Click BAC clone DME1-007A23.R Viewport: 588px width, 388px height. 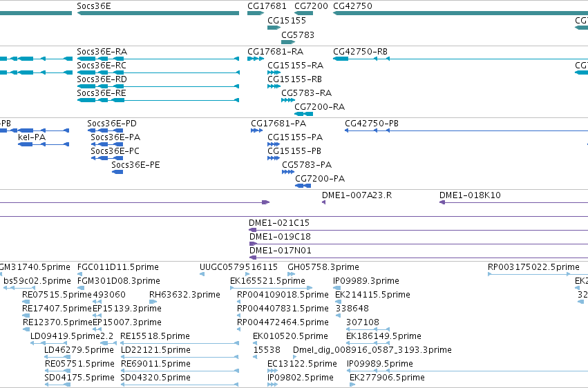click(323, 202)
